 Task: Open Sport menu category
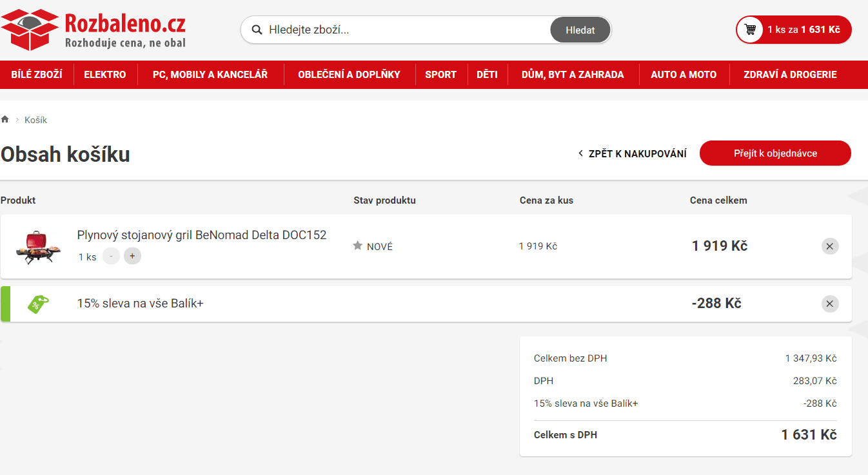point(440,75)
